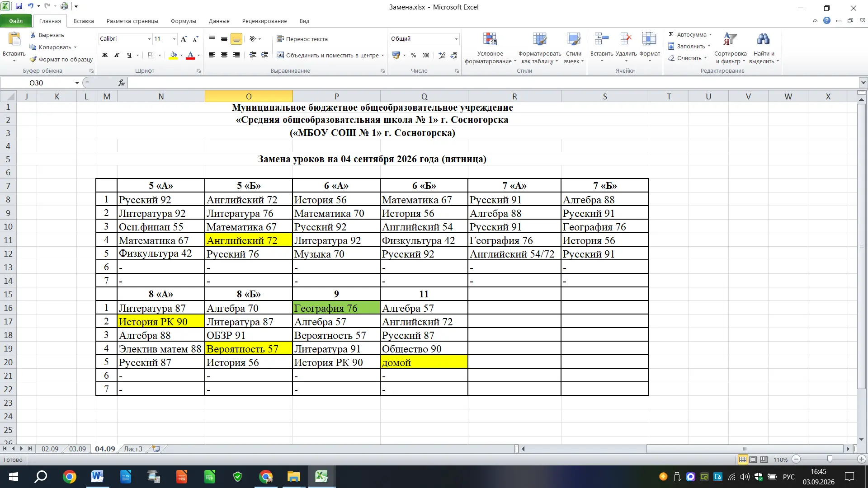The height and width of the screenshot is (488, 868).
Task: Select the 03.09 sheet tab
Action: [77, 449]
